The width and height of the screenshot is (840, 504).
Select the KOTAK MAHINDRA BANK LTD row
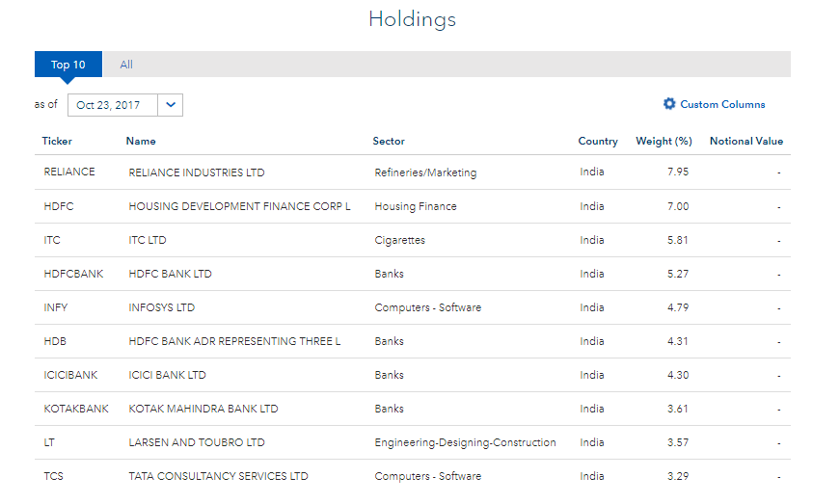[x=203, y=409]
